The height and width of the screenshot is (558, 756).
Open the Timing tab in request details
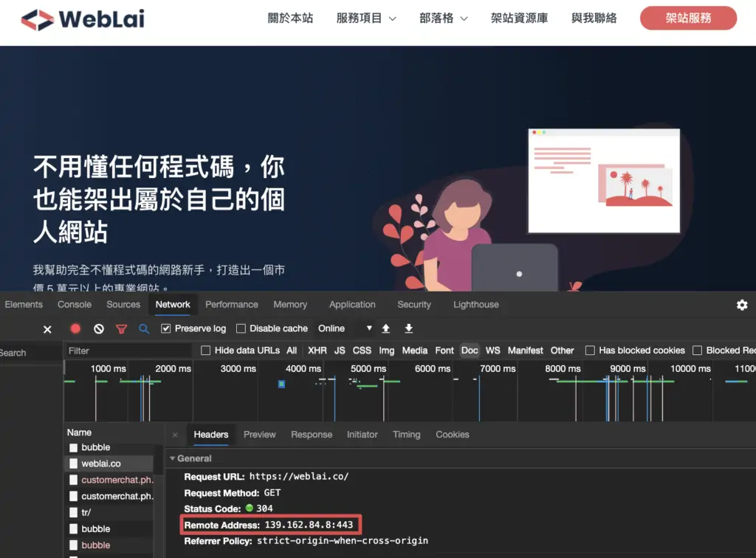pyautogui.click(x=406, y=435)
